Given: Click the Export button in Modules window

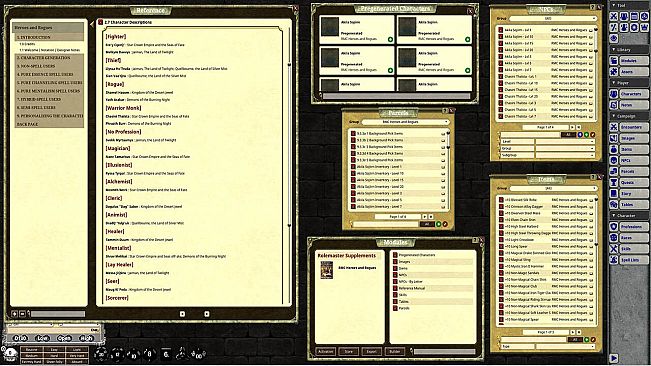Looking at the screenshot, I should [x=372, y=351].
